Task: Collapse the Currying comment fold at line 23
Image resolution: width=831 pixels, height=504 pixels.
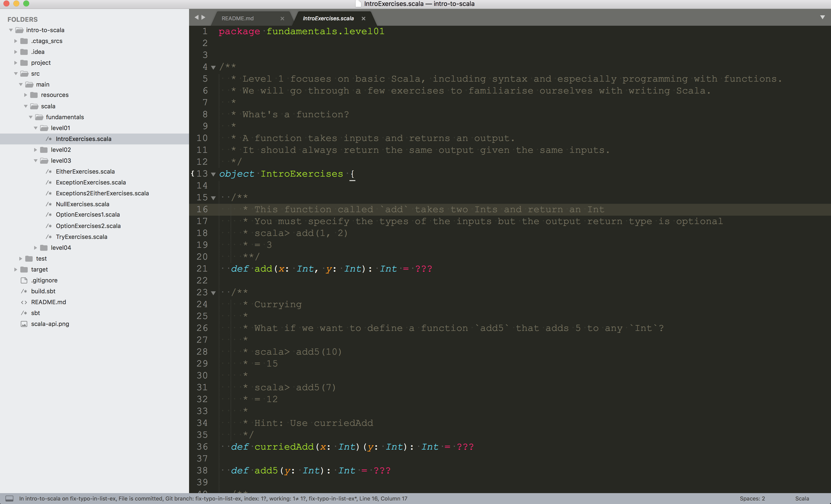Action: pyautogui.click(x=213, y=293)
